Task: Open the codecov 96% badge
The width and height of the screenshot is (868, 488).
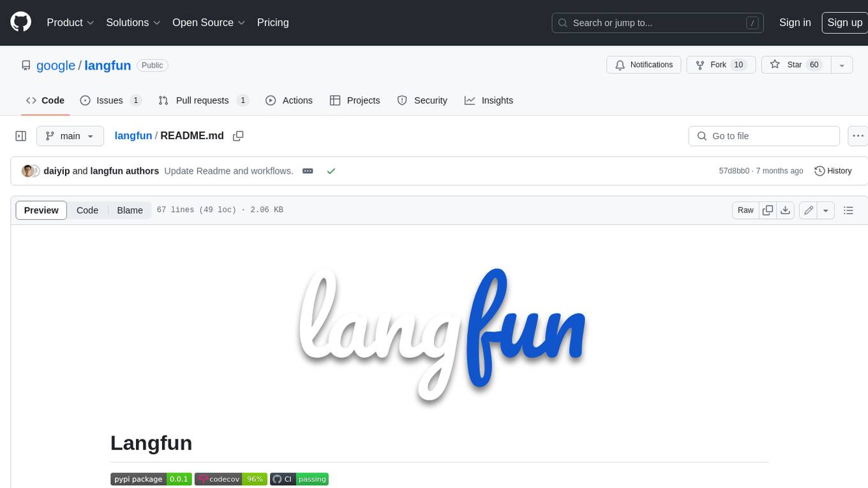Action: pyautogui.click(x=231, y=479)
